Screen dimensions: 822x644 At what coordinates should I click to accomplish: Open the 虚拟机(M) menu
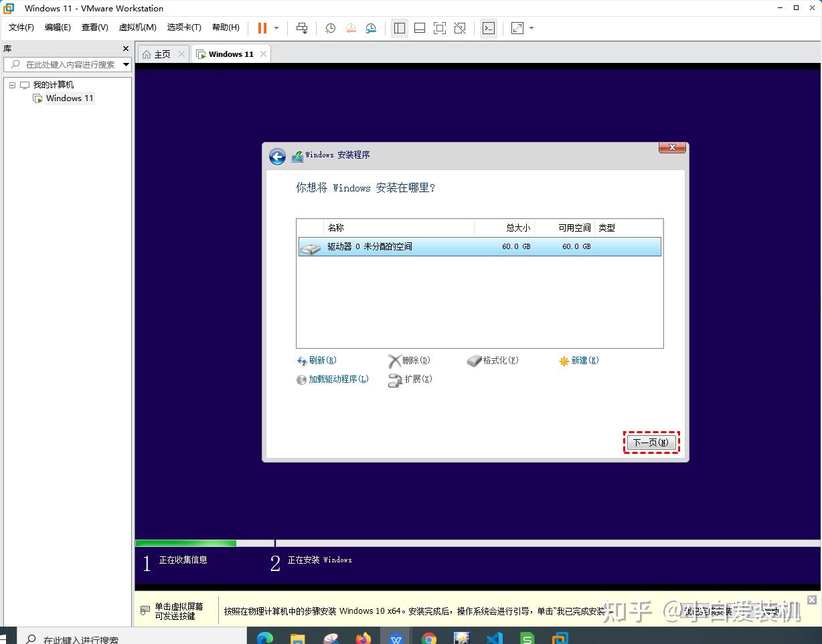[x=137, y=27]
